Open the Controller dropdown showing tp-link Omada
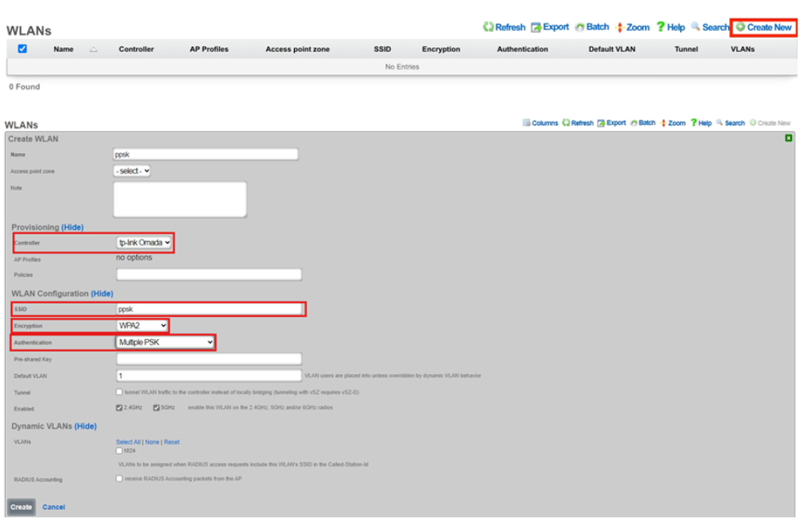This screenshot has height=532, width=800. (x=144, y=242)
